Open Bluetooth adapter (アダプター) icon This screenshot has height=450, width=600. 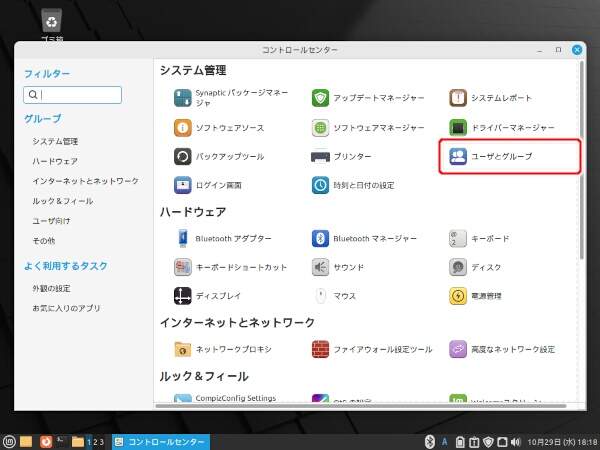(x=183, y=238)
